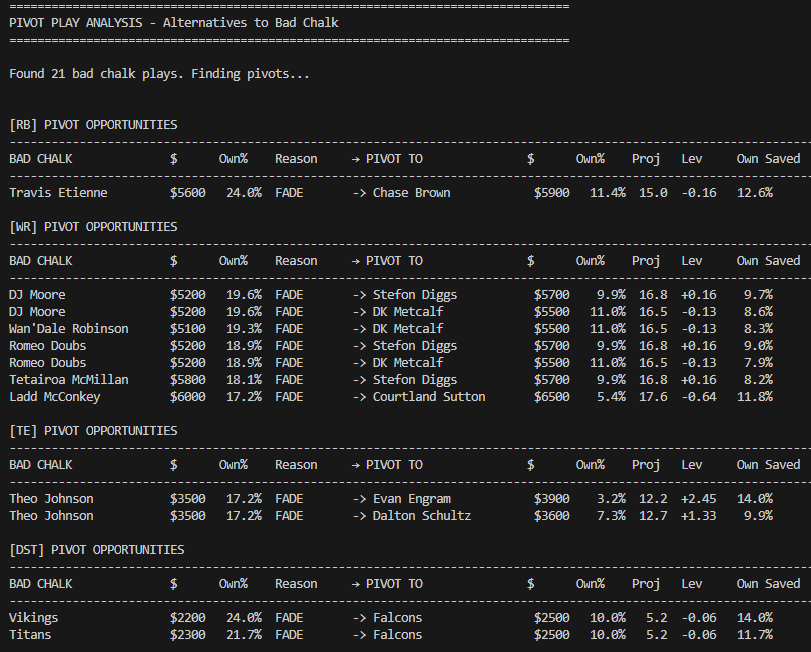Click pivot name 'Evan Engram'
The height and width of the screenshot is (652, 811).
[x=412, y=499]
